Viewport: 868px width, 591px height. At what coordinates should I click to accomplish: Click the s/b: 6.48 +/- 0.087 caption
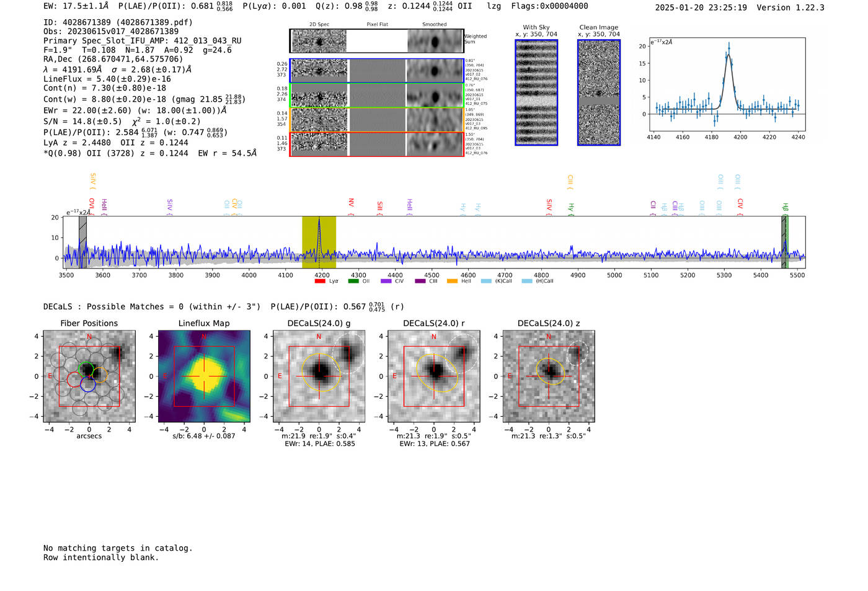pyautogui.click(x=204, y=436)
